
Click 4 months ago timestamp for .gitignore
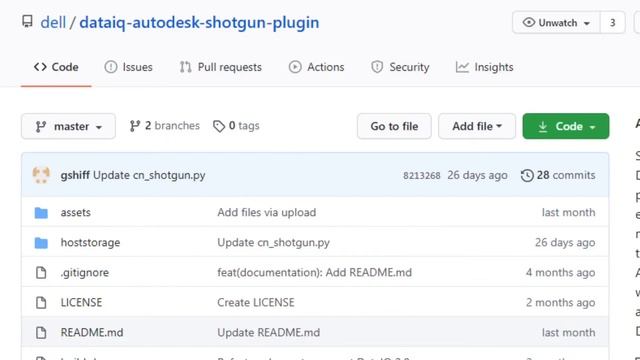click(560, 272)
